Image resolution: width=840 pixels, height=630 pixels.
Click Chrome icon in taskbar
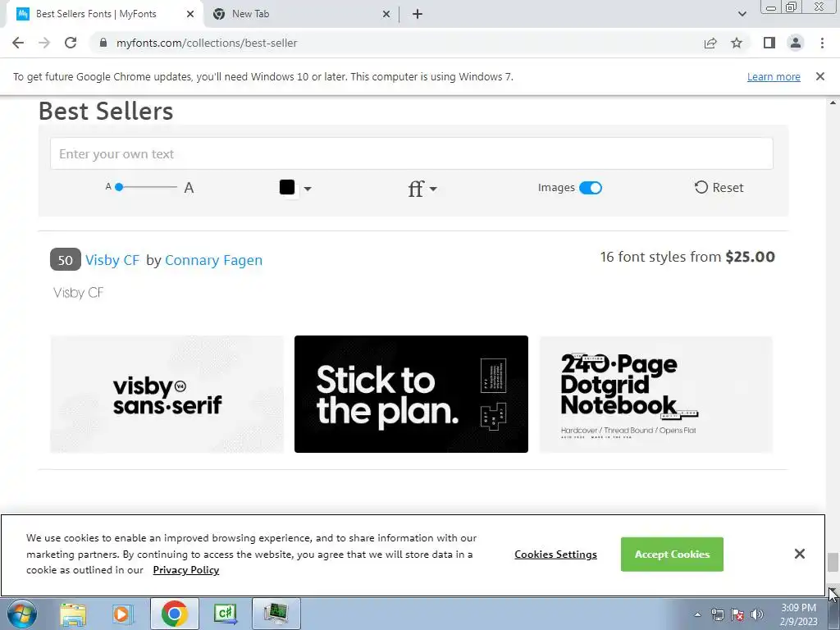[174, 614]
